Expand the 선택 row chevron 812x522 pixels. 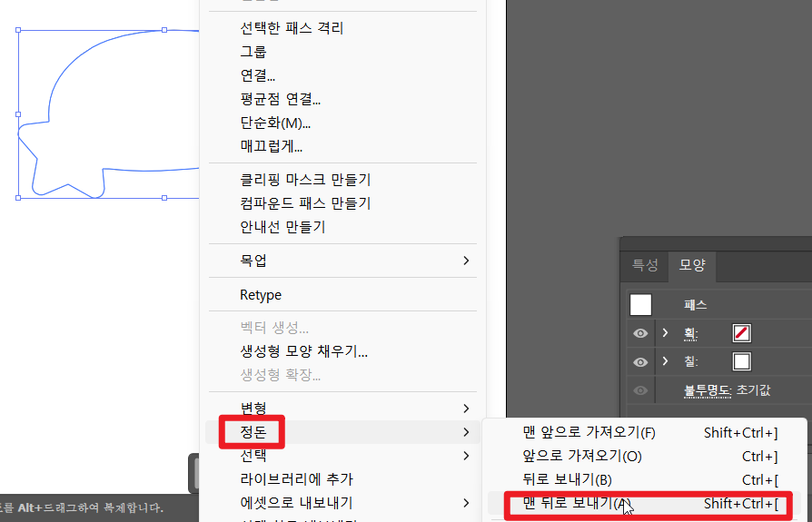point(466,456)
